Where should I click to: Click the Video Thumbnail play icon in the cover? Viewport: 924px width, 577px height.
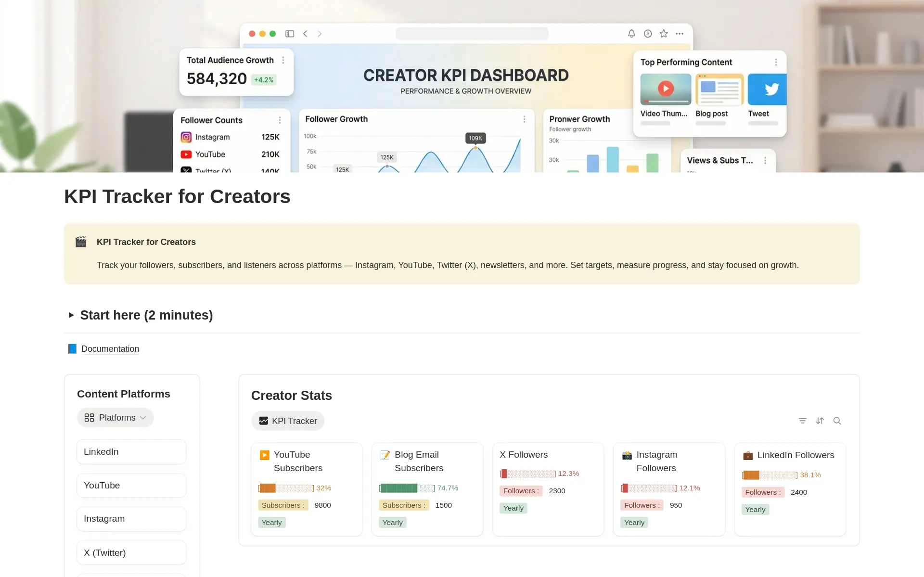(666, 89)
